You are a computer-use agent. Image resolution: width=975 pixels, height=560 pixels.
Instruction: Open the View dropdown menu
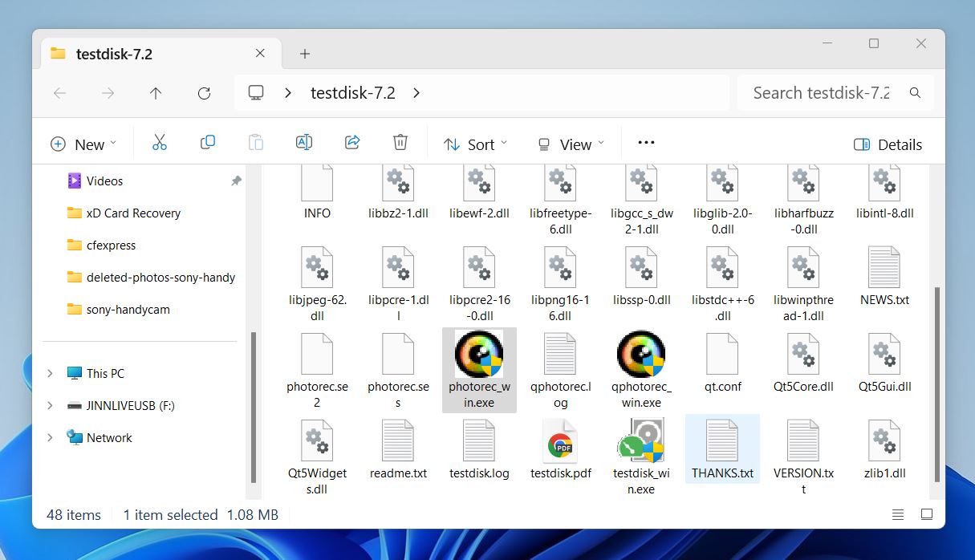coord(571,144)
